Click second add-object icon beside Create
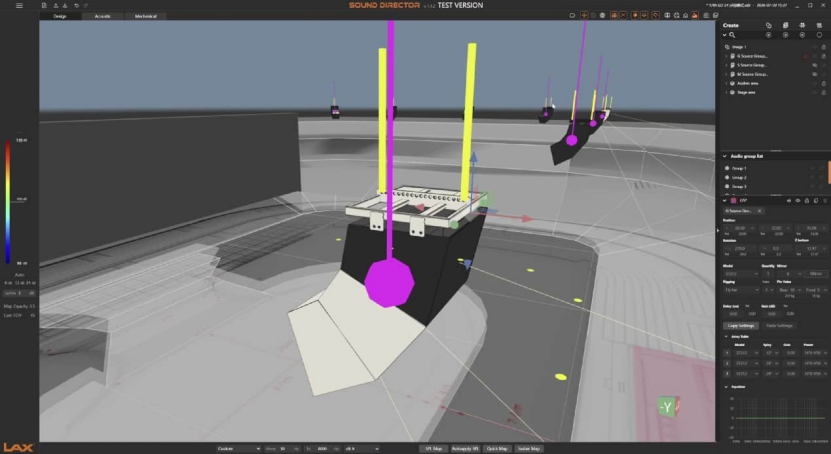This screenshot has height=454, width=831. tap(785, 25)
